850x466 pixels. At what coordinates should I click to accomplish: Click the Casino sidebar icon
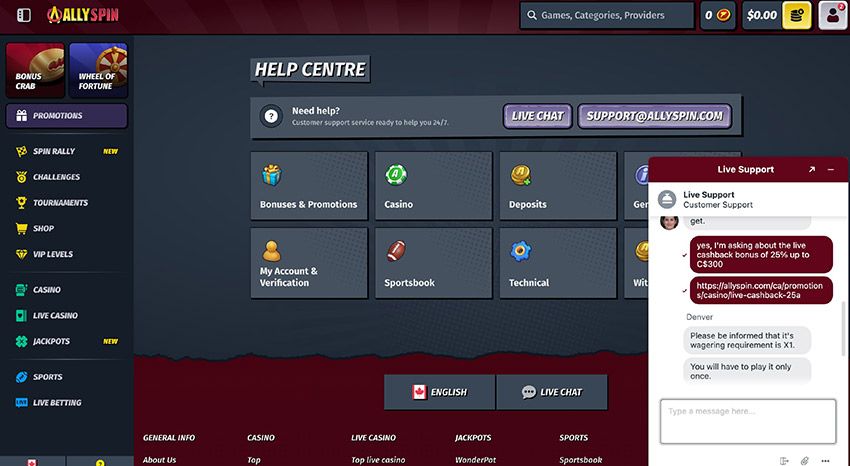21,290
